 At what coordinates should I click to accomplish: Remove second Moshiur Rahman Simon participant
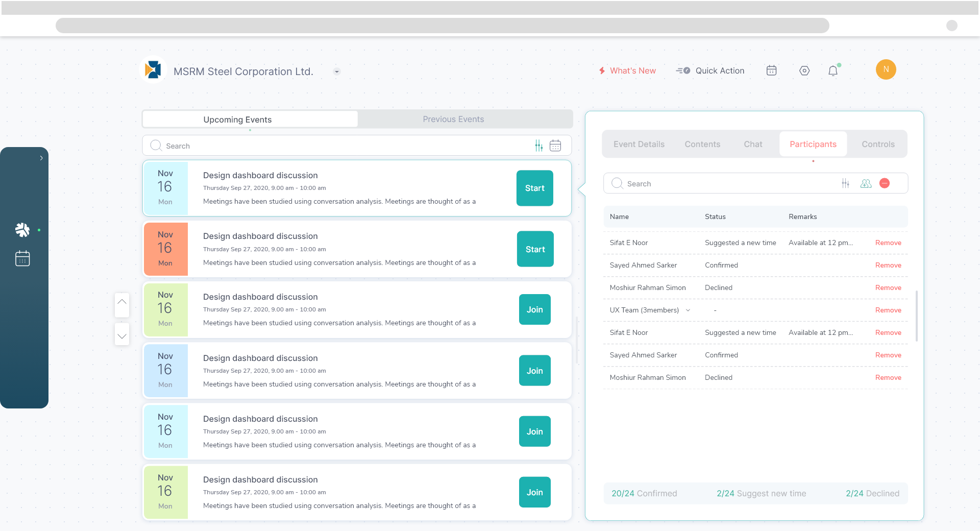pos(888,377)
